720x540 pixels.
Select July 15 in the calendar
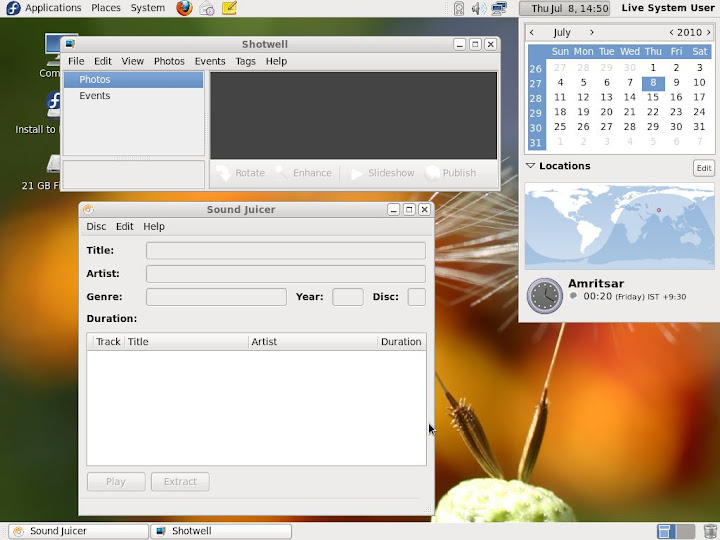point(652,97)
